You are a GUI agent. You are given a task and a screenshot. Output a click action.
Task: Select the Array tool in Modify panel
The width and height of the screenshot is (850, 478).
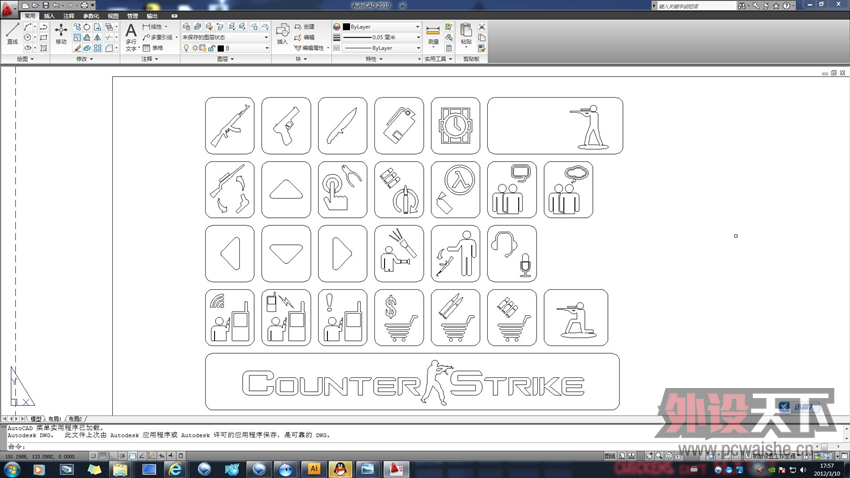pyautogui.click(x=98, y=48)
